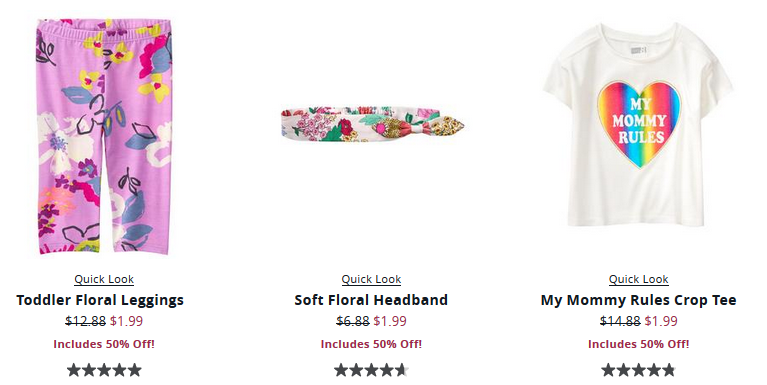View star rating for My Mommy Rules Tee

pyautogui.click(x=638, y=370)
